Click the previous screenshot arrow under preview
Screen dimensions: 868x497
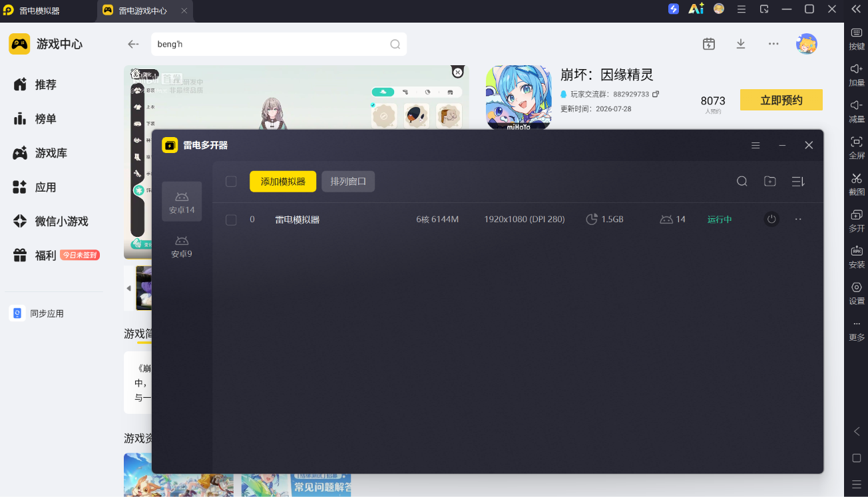point(128,288)
